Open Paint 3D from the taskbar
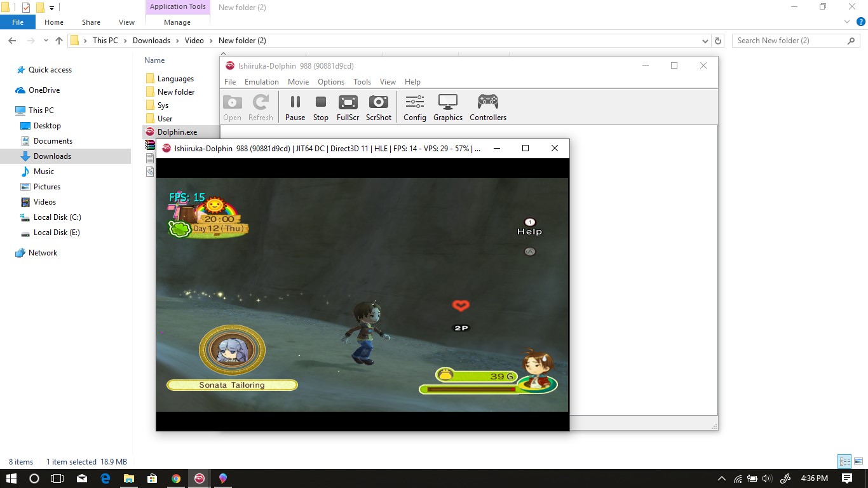The height and width of the screenshot is (488, 868). coord(223,478)
